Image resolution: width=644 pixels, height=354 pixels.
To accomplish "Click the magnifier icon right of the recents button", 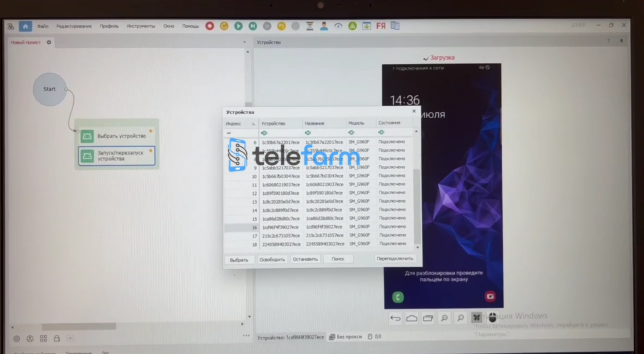I will click(444, 319).
